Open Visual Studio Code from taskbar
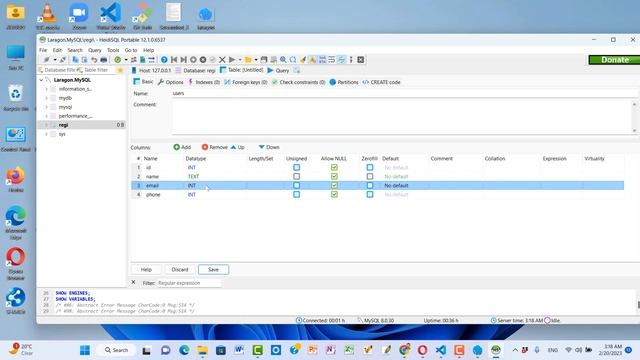The image size is (640, 360). (441, 350)
